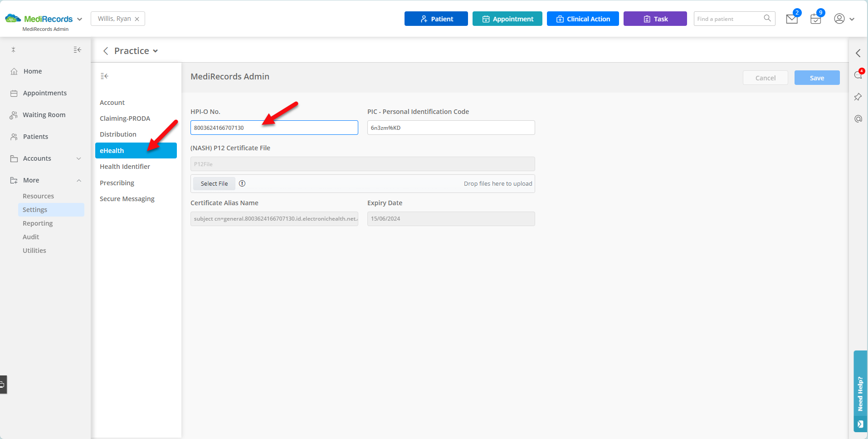Click the back chevron beside Practice

tap(106, 51)
